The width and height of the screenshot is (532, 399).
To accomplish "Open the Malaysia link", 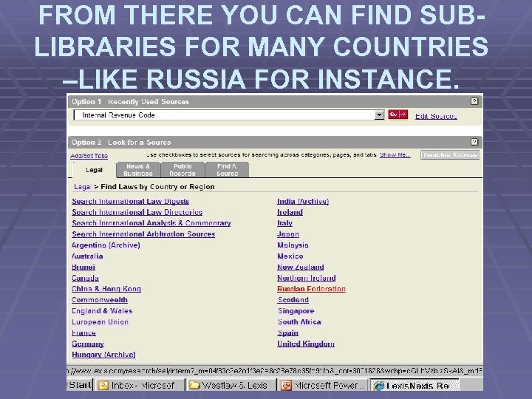I will pyautogui.click(x=293, y=245).
